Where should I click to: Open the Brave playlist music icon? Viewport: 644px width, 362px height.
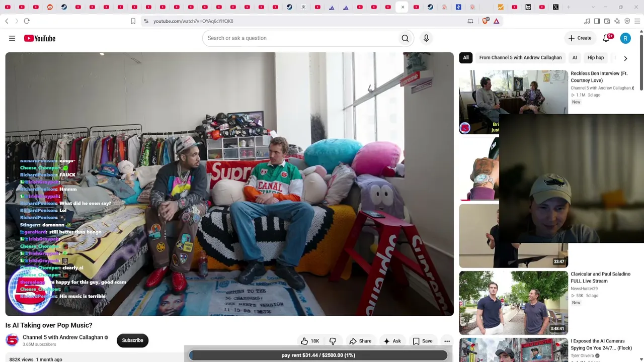click(x=587, y=21)
